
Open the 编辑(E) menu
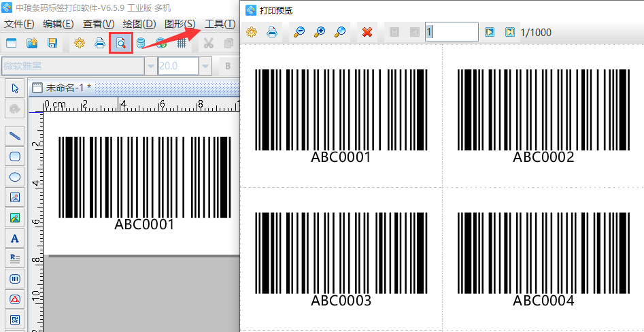(58, 24)
